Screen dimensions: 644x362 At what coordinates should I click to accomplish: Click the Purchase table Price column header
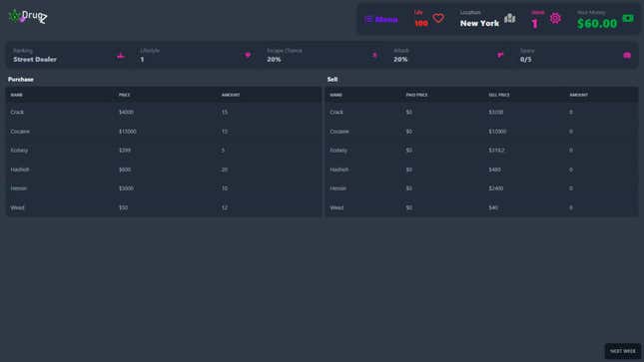click(x=124, y=95)
